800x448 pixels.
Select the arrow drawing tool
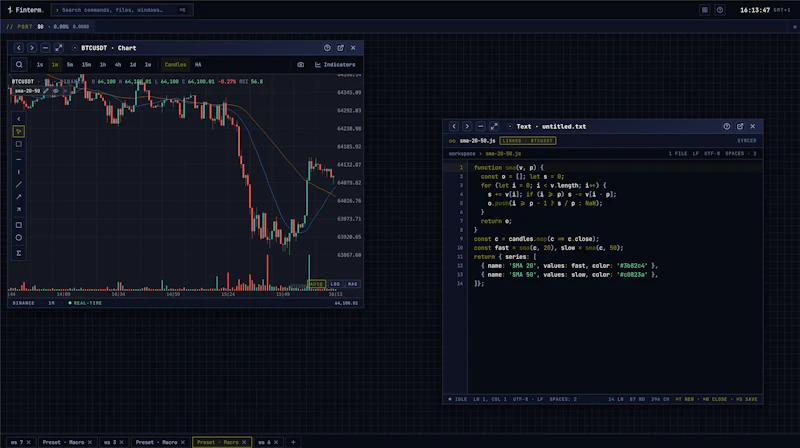pyautogui.click(x=19, y=197)
